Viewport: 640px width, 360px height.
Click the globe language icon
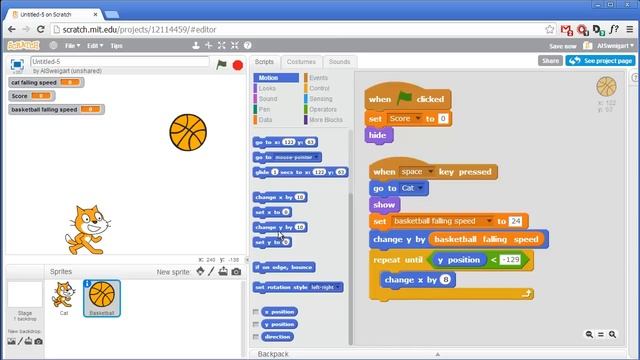[x=53, y=45]
